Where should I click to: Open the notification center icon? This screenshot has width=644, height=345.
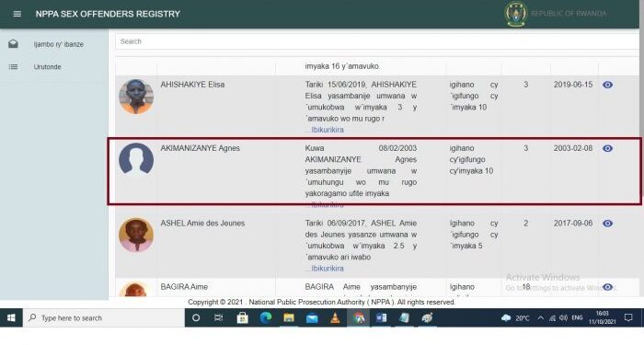628,318
